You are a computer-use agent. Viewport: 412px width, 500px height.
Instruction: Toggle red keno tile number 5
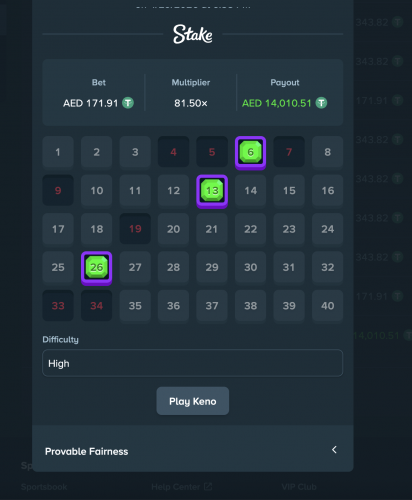[212, 152]
